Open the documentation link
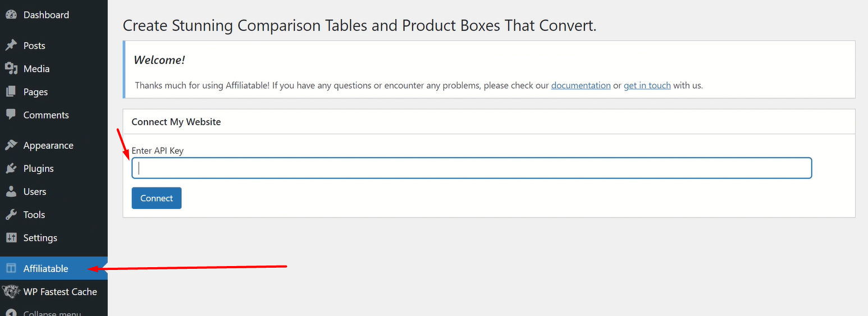Screen dimensions: 868x316 tap(581, 85)
